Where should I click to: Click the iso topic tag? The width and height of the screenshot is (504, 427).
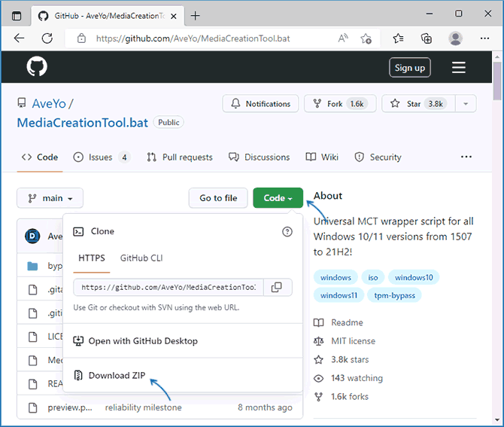(373, 277)
